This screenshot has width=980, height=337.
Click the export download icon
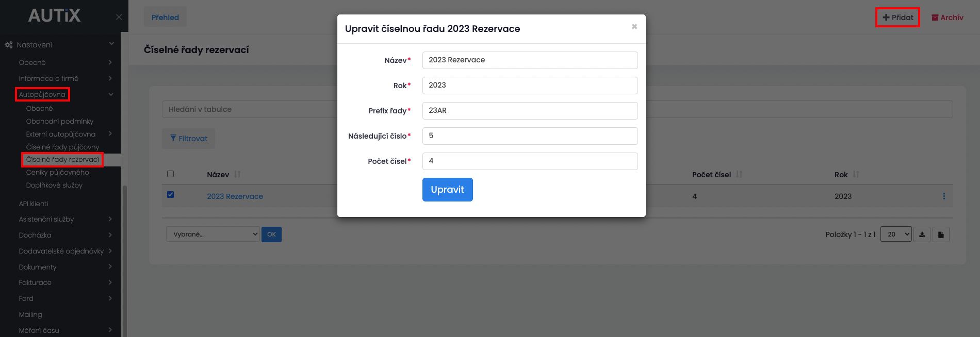(x=922, y=234)
